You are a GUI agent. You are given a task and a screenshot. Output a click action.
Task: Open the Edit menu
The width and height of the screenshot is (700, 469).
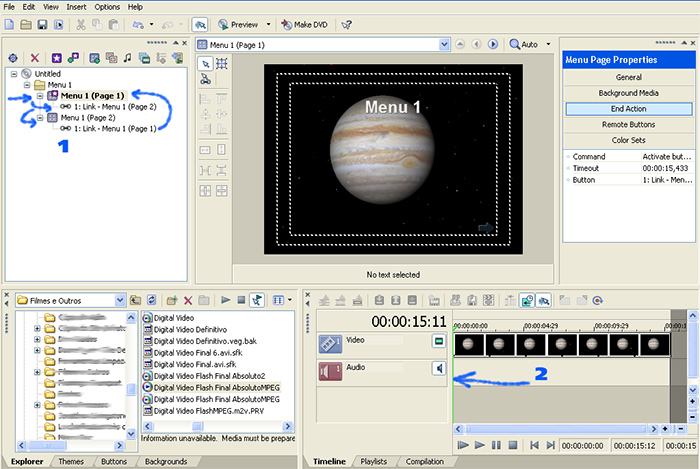(x=29, y=7)
